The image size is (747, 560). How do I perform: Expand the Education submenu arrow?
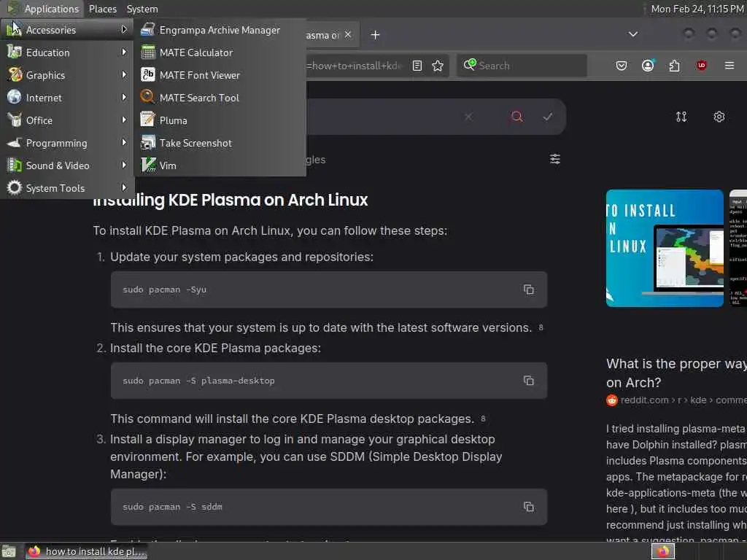coord(124,52)
